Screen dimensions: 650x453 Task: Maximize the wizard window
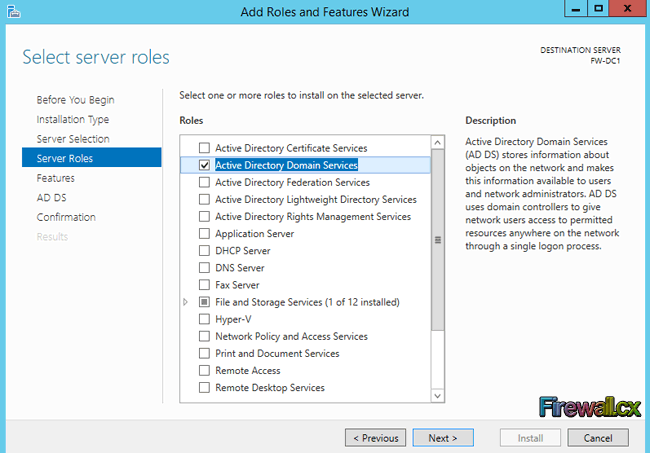tap(598, 8)
